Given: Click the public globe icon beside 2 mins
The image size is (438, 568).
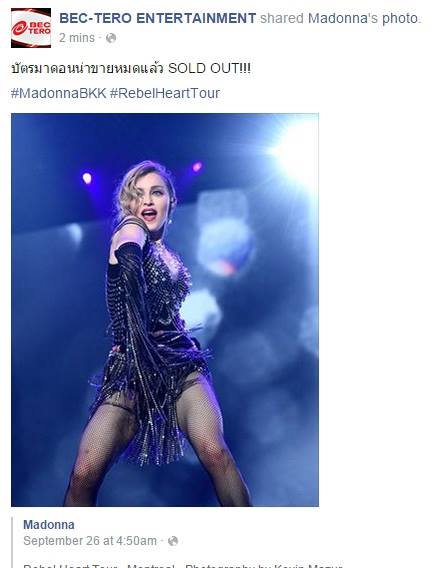Looking at the screenshot, I should coord(111,38).
